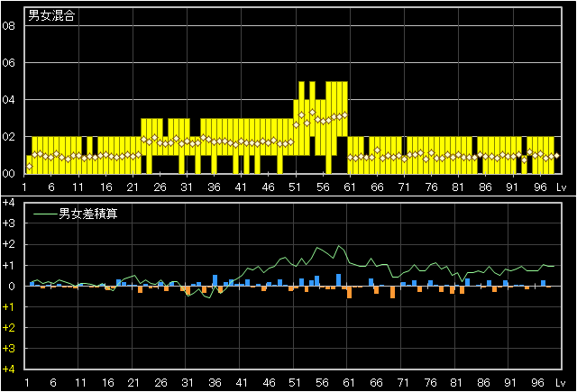Click the 男女混合 chart title label
Screen dimensions: 577x392
(51, 15)
